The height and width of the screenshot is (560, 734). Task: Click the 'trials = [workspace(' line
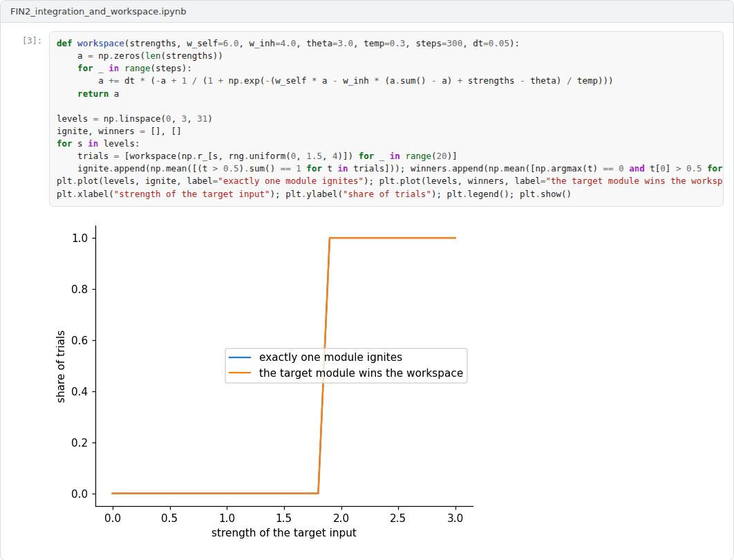coord(267,156)
